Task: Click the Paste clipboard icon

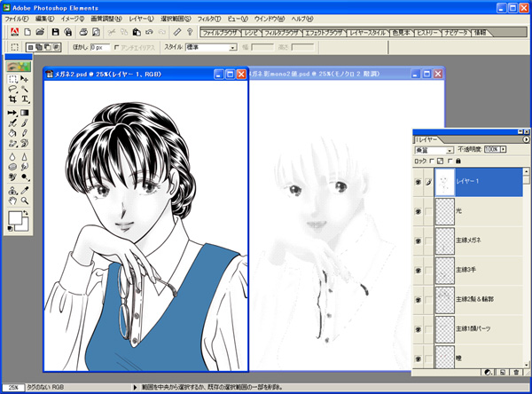Action: point(137,32)
